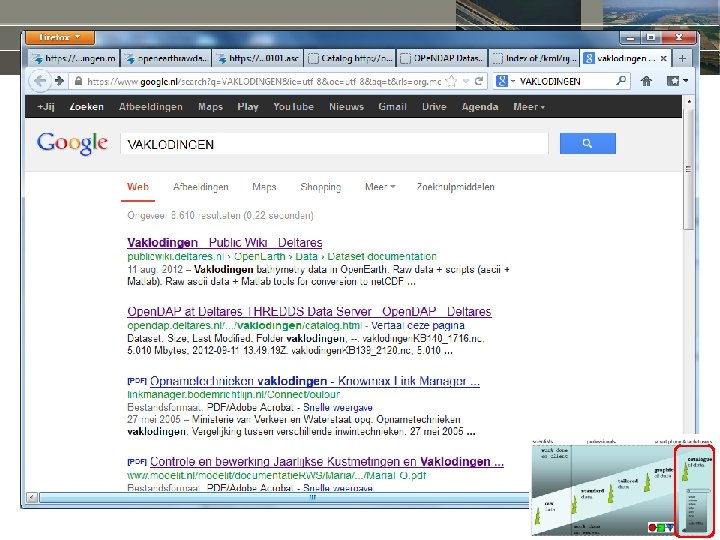The width and height of the screenshot is (720, 540).
Task: Open address bar history dropdown arrow
Action: click(x=466, y=81)
